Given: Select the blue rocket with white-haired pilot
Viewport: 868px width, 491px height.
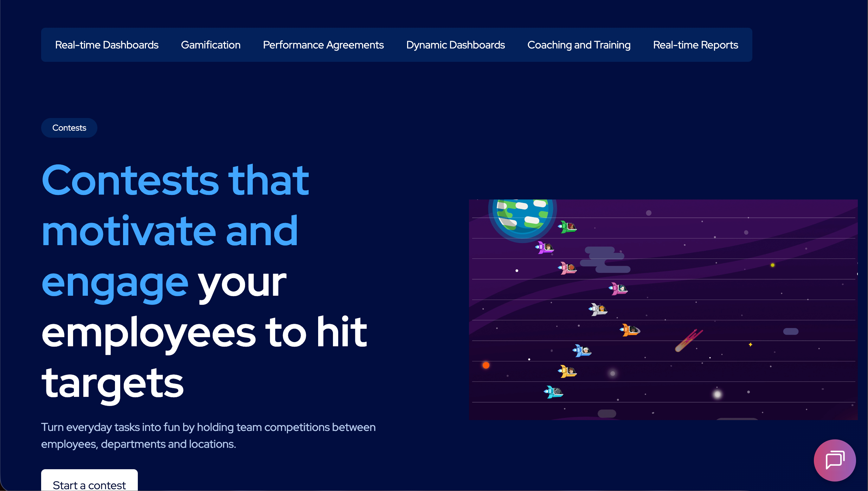Looking at the screenshot, I should pos(582,351).
